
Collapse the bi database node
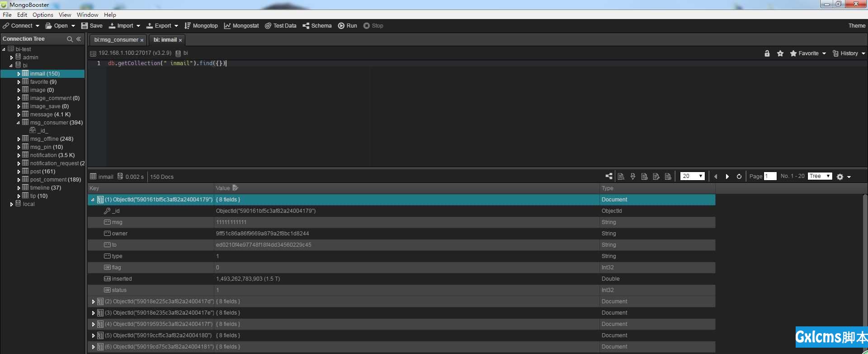(x=11, y=66)
